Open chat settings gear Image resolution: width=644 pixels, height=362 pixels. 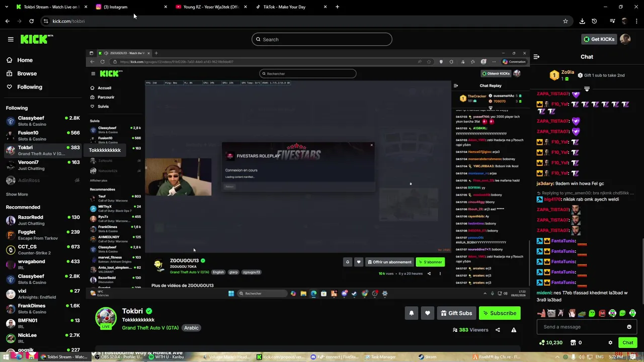(610, 343)
